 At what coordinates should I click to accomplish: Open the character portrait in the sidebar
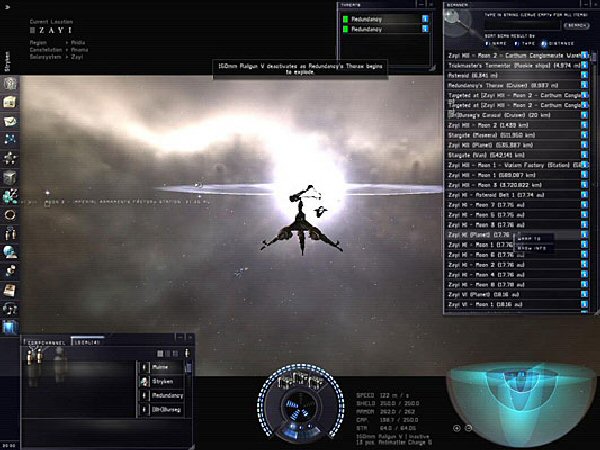(x=10, y=83)
